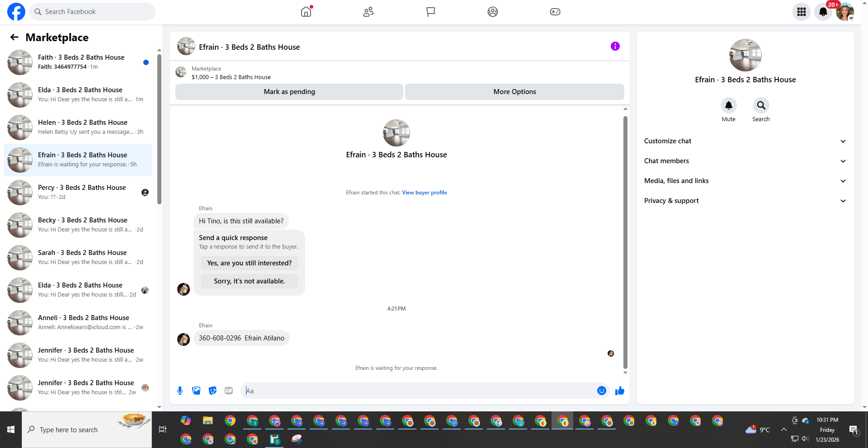
Task: Click message thread vertical scrollbar
Action: pos(625,242)
